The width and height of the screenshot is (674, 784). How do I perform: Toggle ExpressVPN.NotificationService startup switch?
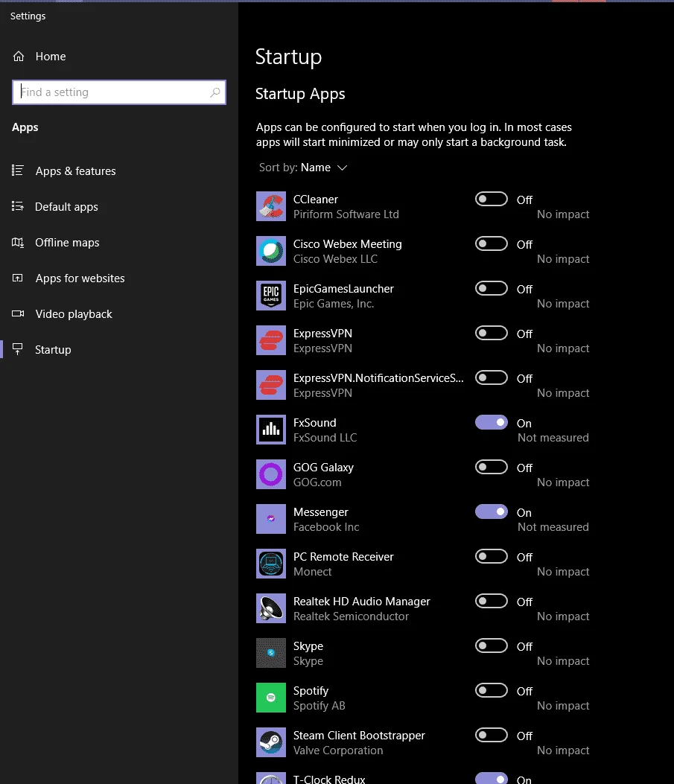[491, 377]
